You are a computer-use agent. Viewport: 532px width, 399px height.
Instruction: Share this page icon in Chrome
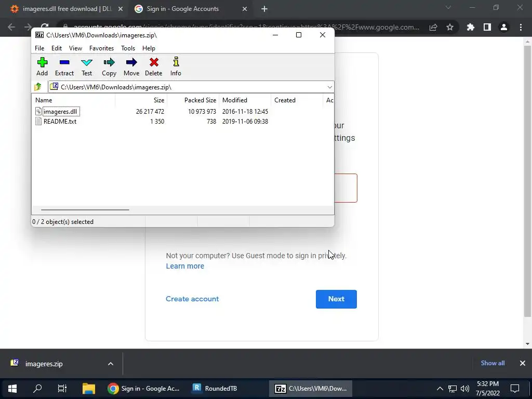[x=433, y=27]
